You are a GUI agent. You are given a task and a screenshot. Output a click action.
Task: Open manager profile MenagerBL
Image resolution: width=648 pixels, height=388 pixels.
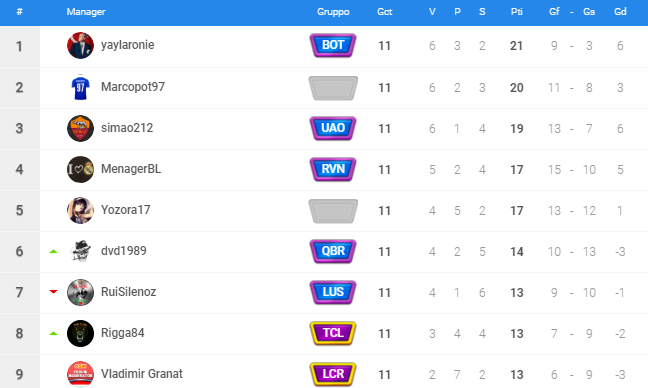[x=131, y=169]
